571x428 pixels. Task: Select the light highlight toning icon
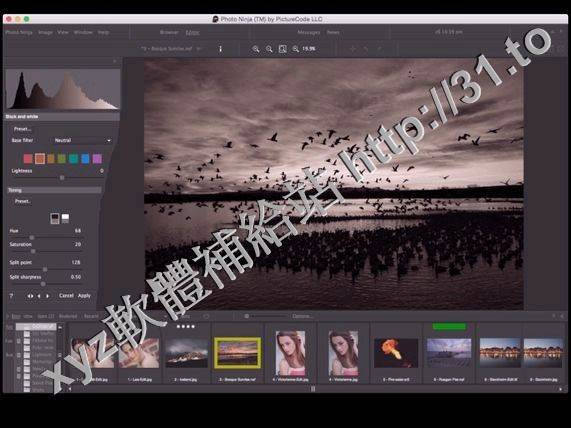click(65, 218)
